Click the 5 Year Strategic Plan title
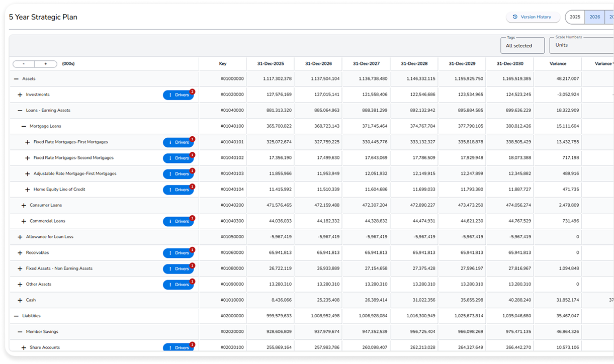Image resolution: width=614 pixels, height=364 pixels. pos(43,17)
